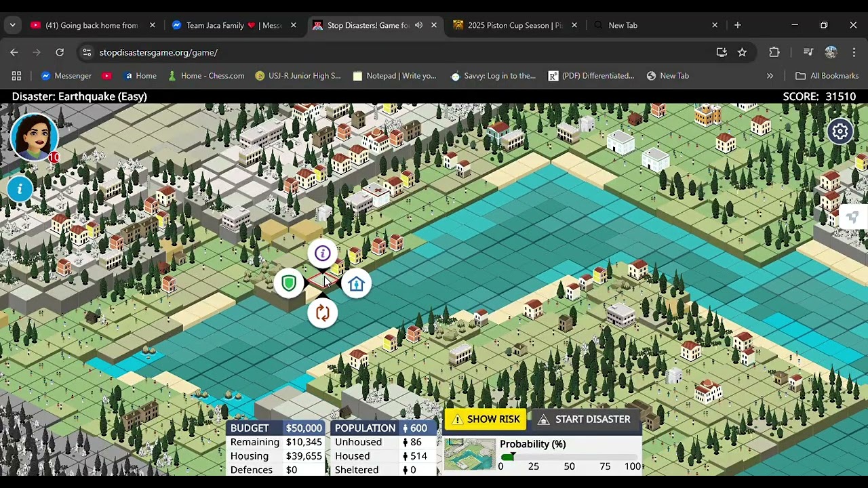Click the install app icon in address bar
The image size is (868, 488).
coord(722,52)
